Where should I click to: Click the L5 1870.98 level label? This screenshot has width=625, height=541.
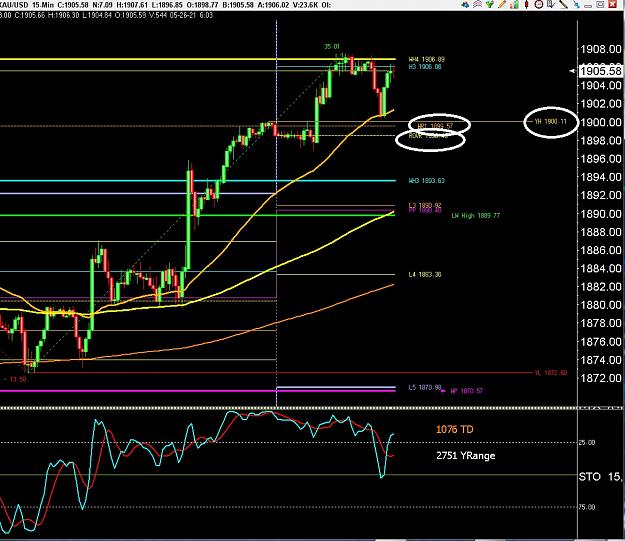pyautogui.click(x=425, y=387)
